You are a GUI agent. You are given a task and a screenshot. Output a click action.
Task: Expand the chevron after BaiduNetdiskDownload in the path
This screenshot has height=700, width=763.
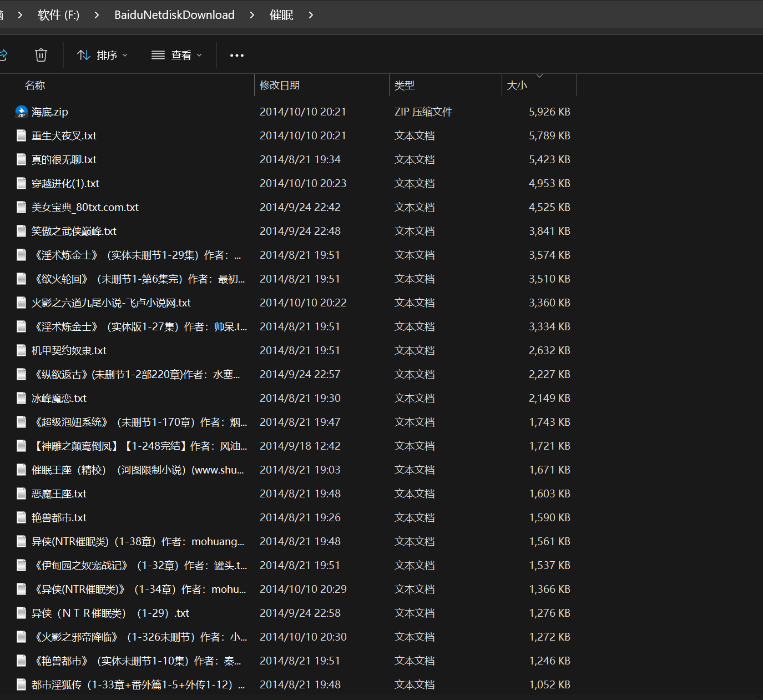pos(252,15)
